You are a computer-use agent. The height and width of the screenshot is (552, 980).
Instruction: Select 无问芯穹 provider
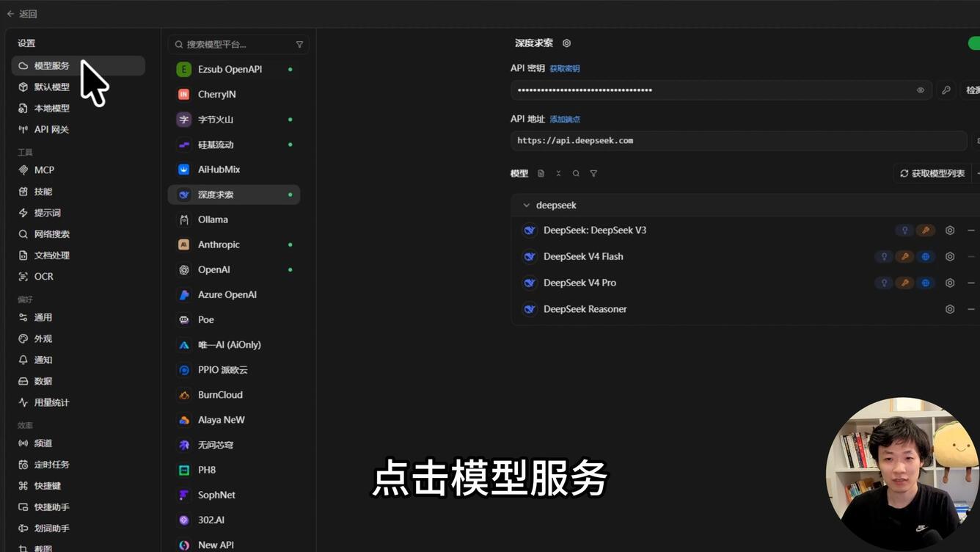click(x=234, y=445)
